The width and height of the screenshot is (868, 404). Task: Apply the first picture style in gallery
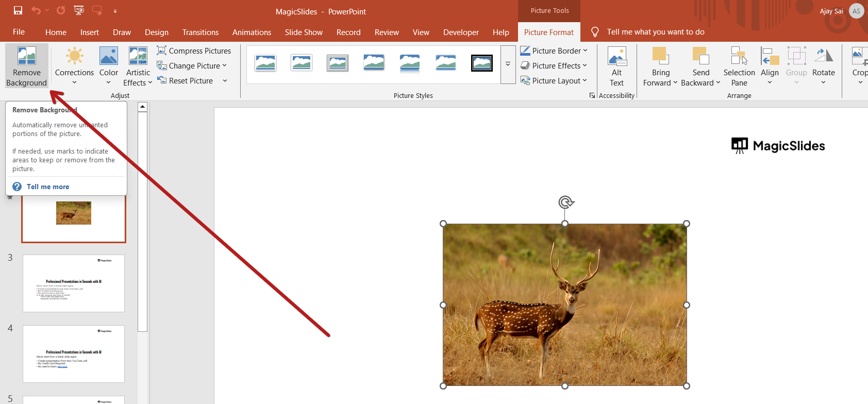pos(265,63)
